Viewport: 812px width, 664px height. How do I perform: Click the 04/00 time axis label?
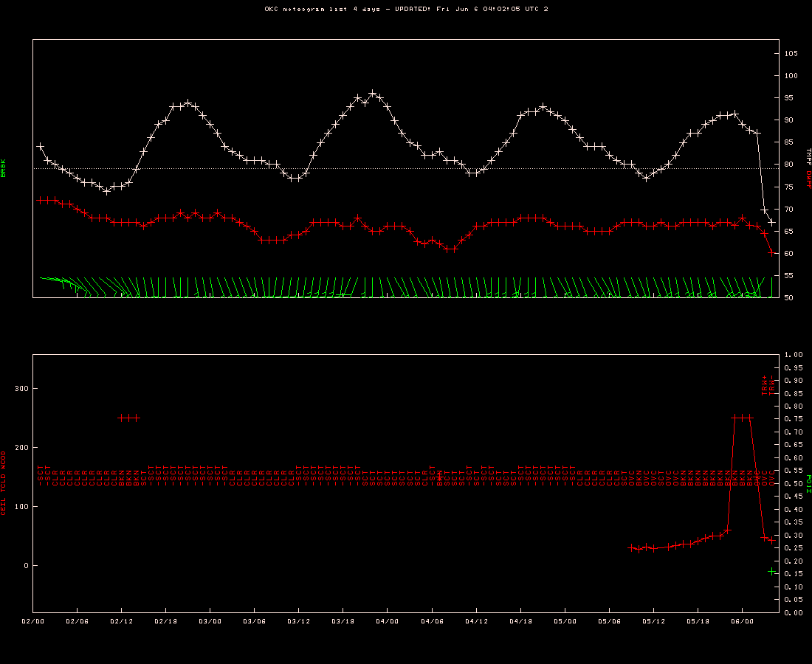tap(388, 622)
